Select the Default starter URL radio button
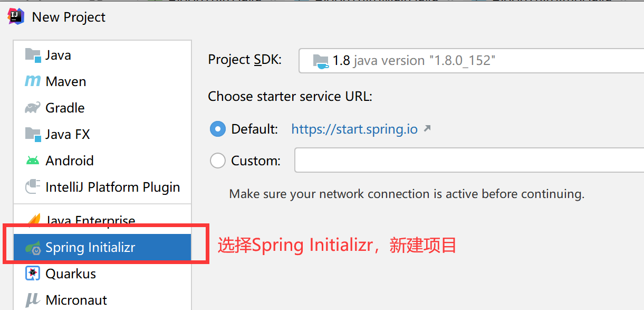The height and width of the screenshot is (310, 644). pyautogui.click(x=218, y=129)
